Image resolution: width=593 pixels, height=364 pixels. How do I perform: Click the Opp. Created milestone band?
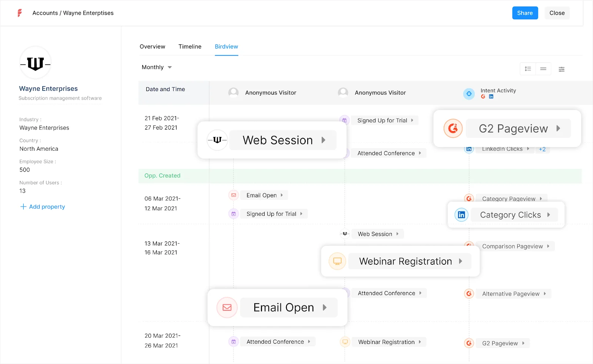coord(360,176)
